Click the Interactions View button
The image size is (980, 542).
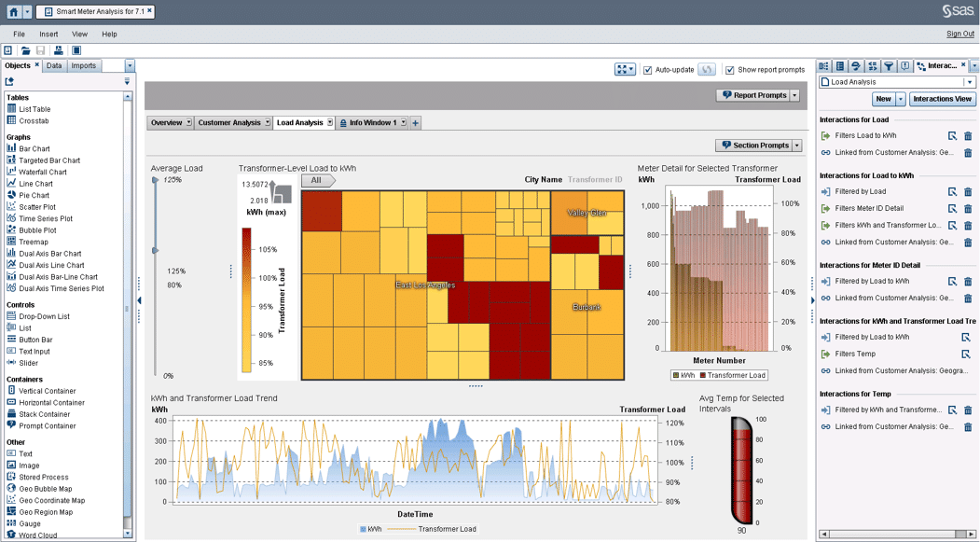(942, 99)
